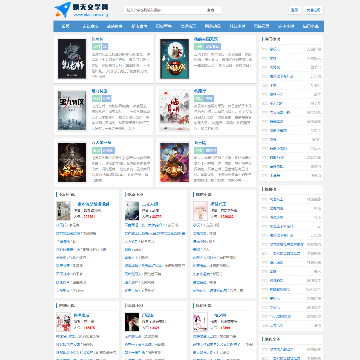Screen dimensions: 360x360
Task: Open the small black cover with a red figure
Action: click(x=132, y=322)
